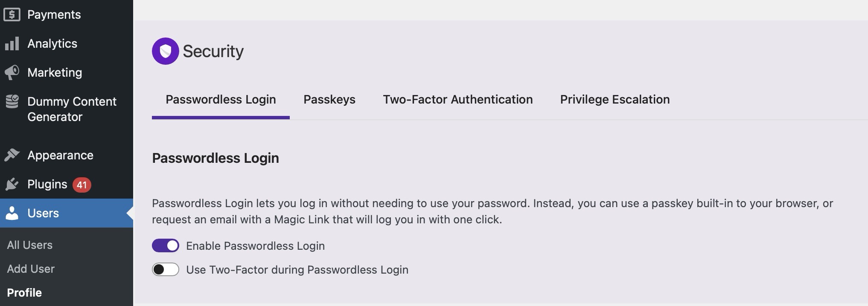Click the Appearance paintbrush icon
This screenshot has width=868, height=306.
tap(12, 155)
